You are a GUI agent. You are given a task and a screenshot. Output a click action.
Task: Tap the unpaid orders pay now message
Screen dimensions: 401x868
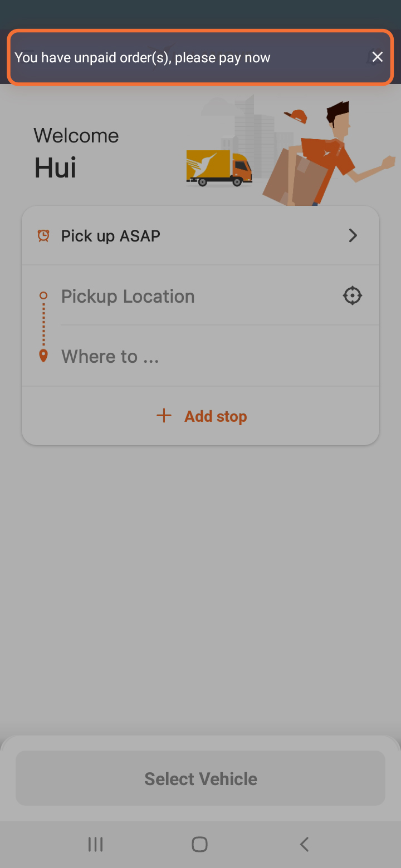point(142,57)
